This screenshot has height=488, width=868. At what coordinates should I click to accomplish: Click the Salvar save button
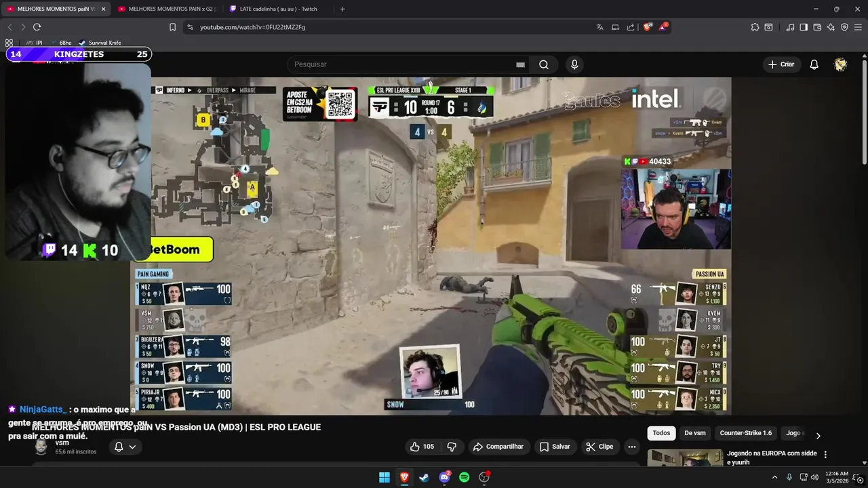tap(555, 447)
